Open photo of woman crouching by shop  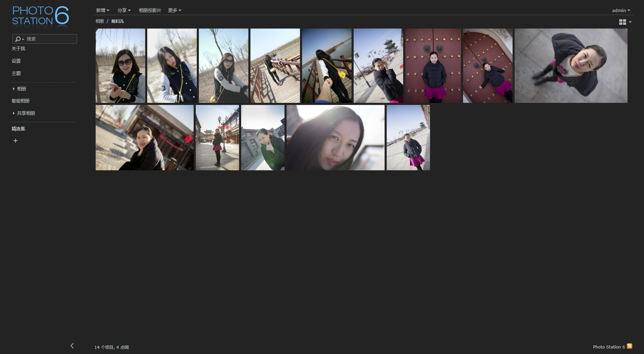click(x=144, y=138)
